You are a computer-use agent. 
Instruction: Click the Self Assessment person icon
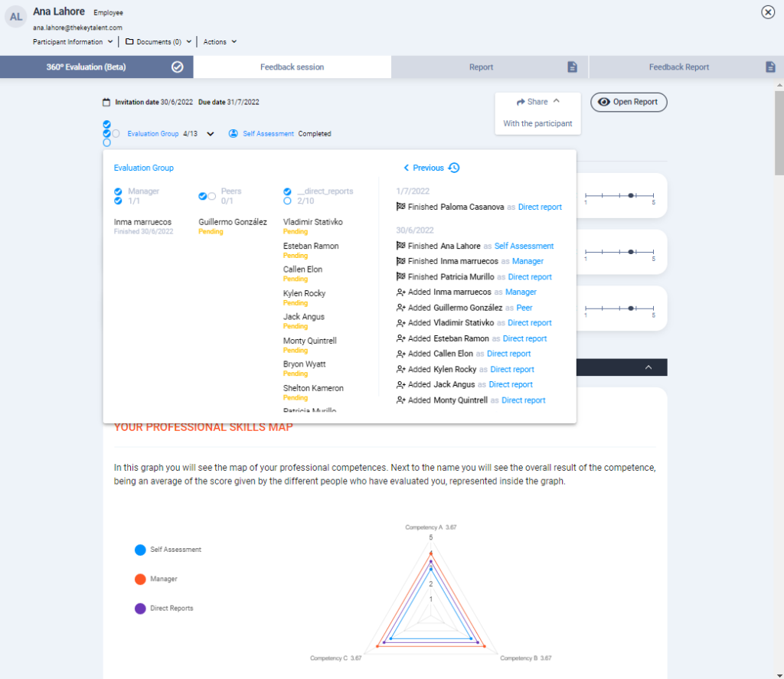coord(234,134)
